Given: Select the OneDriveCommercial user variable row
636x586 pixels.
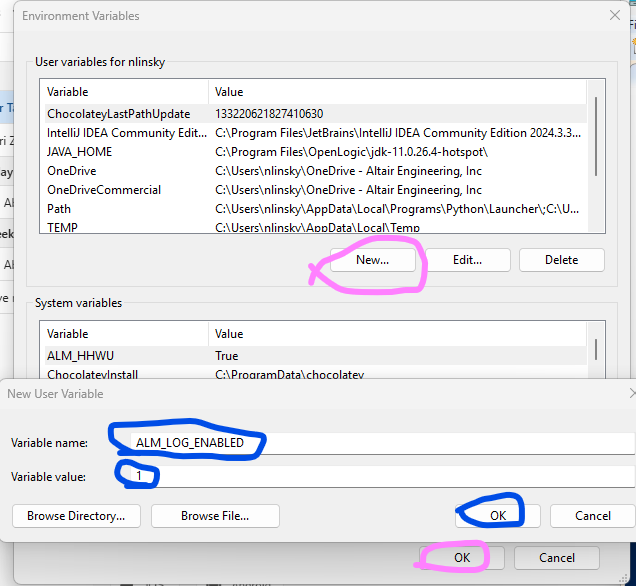Looking at the screenshot, I should [x=316, y=190].
